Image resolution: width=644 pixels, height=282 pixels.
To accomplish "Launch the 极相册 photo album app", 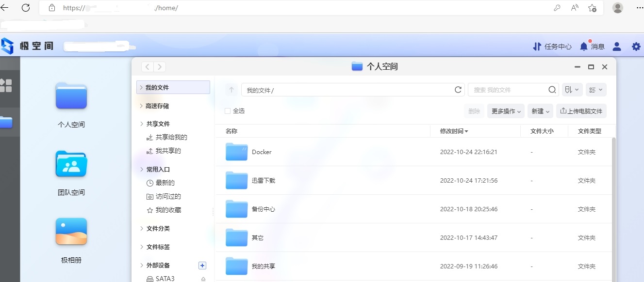I will tap(71, 232).
